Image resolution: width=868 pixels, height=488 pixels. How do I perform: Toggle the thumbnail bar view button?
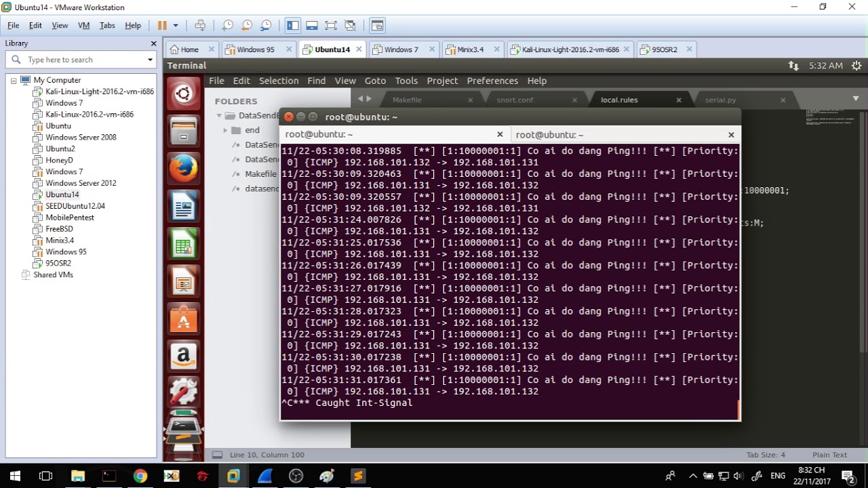click(312, 25)
